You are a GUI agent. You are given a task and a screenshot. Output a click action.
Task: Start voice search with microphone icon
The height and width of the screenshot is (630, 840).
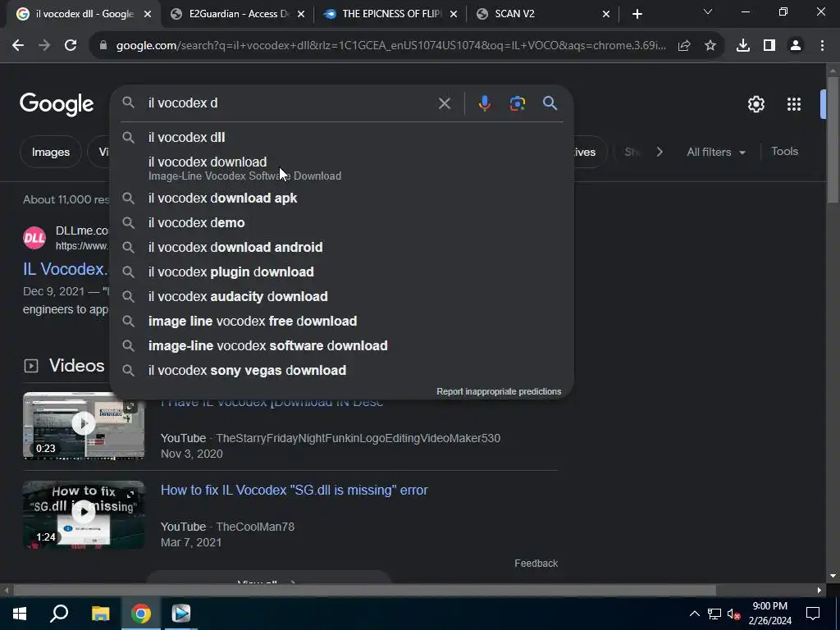click(484, 103)
